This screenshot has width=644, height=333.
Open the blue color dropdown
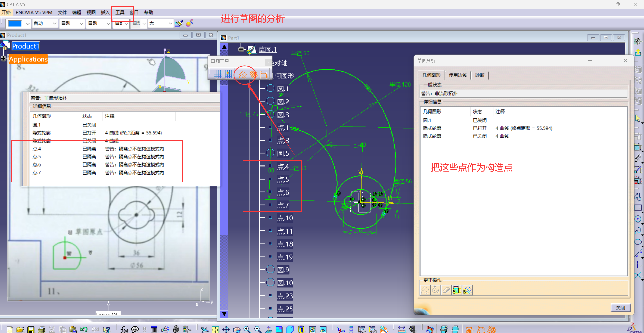28,23
